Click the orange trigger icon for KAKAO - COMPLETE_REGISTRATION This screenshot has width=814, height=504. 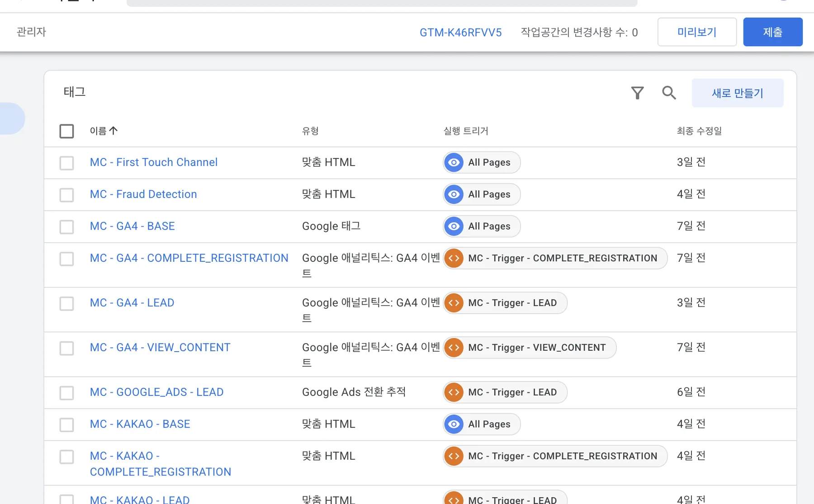click(x=454, y=456)
